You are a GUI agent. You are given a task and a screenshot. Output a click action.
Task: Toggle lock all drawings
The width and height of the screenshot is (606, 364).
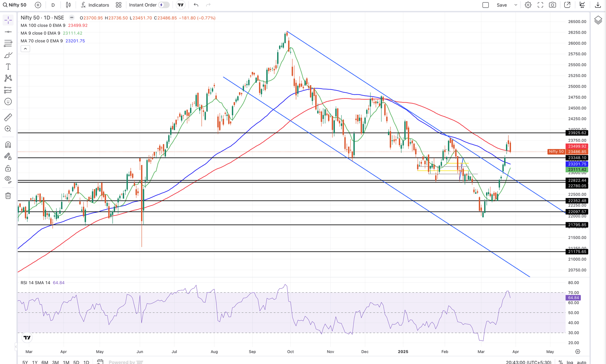[8, 168]
